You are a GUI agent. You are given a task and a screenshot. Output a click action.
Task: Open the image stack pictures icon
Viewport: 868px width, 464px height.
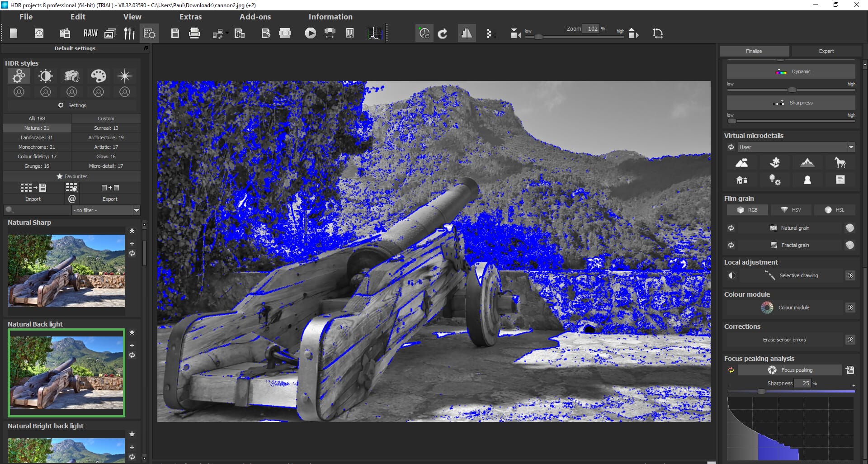(110, 33)
